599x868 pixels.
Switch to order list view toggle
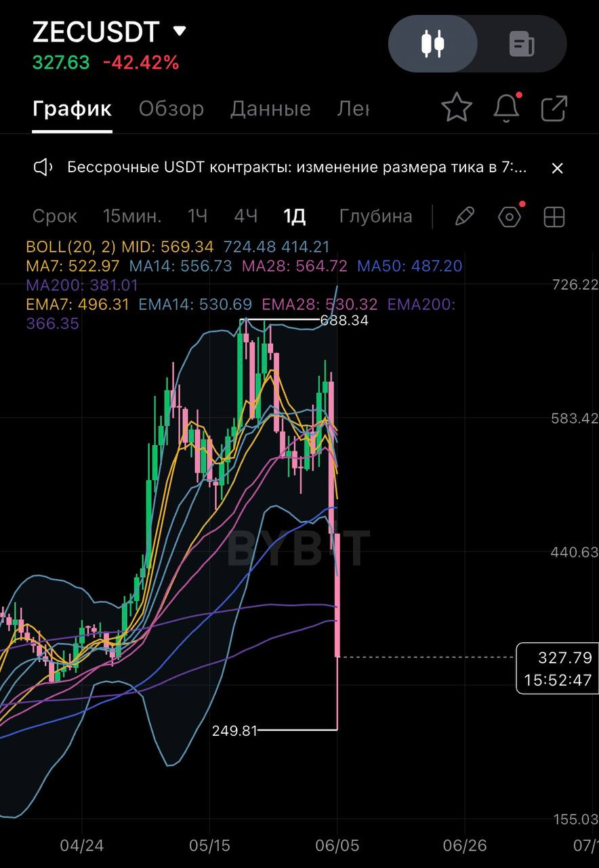pos(522,44)
